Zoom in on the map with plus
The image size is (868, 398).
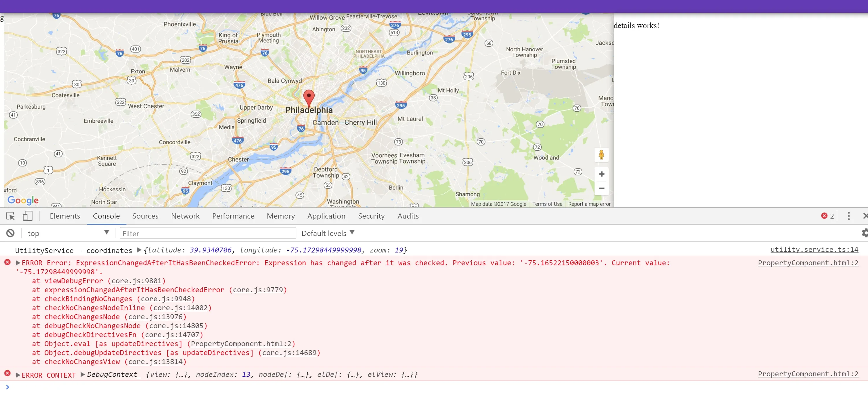(x=601, y=174)
